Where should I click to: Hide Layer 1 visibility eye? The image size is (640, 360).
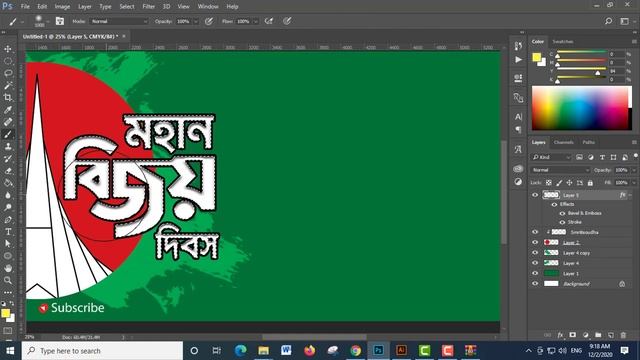click(535, 273)
